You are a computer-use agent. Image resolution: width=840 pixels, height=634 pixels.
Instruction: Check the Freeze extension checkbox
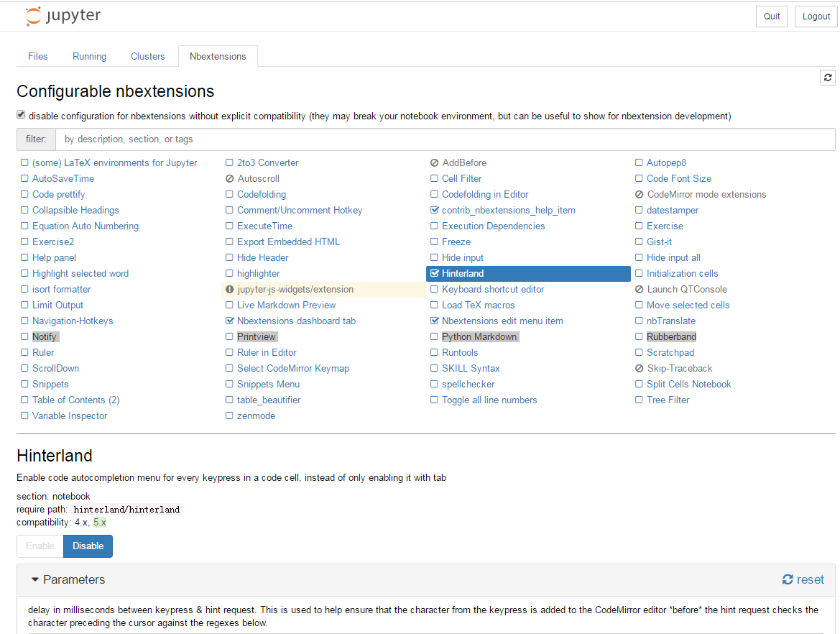pos(434,242)
